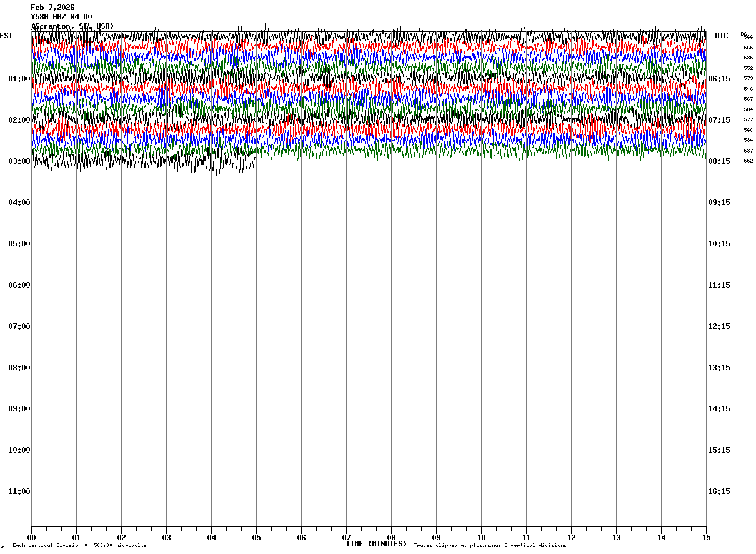Click the '10:15' UTC time label
Image resolution: width=756 pixels, height=554 pixels.
pos(719,244)
